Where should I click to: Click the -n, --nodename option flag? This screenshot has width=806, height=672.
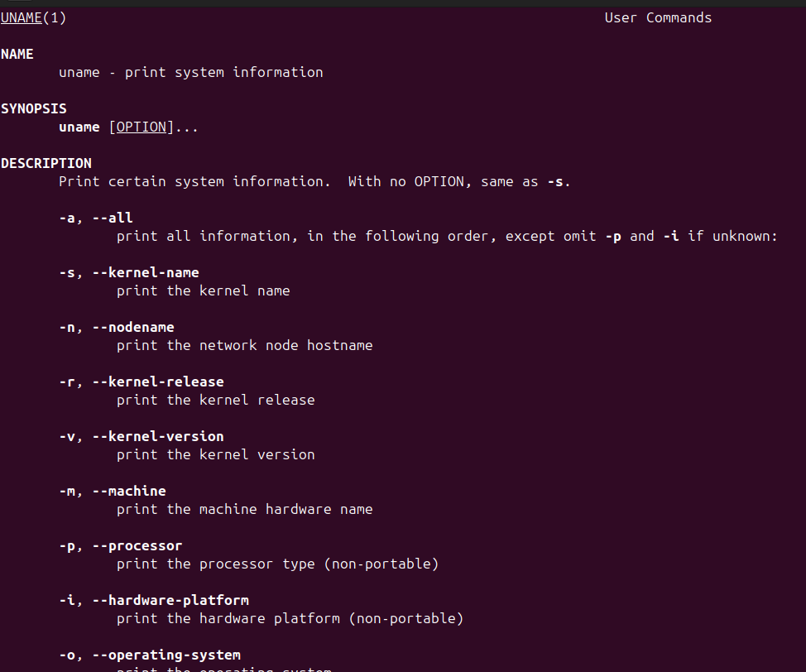(117, 327)
